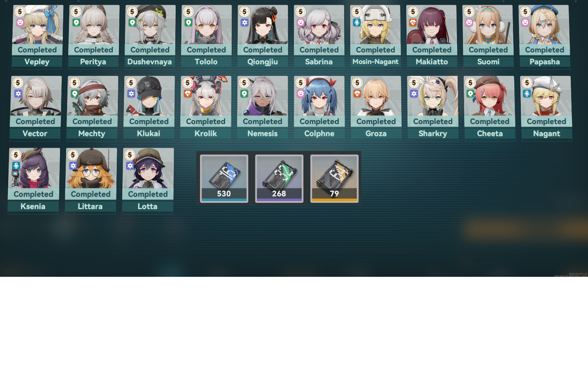Click the Completed label under Nemesis

pos(263,122)
